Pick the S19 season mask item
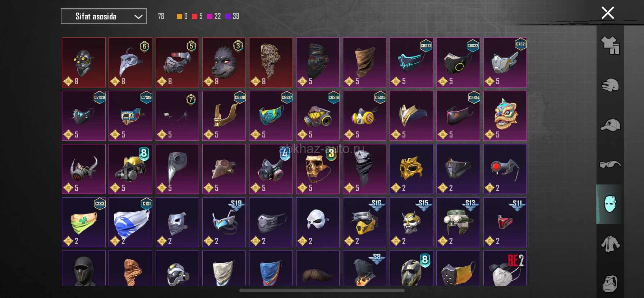 click(x=224, y=222)
